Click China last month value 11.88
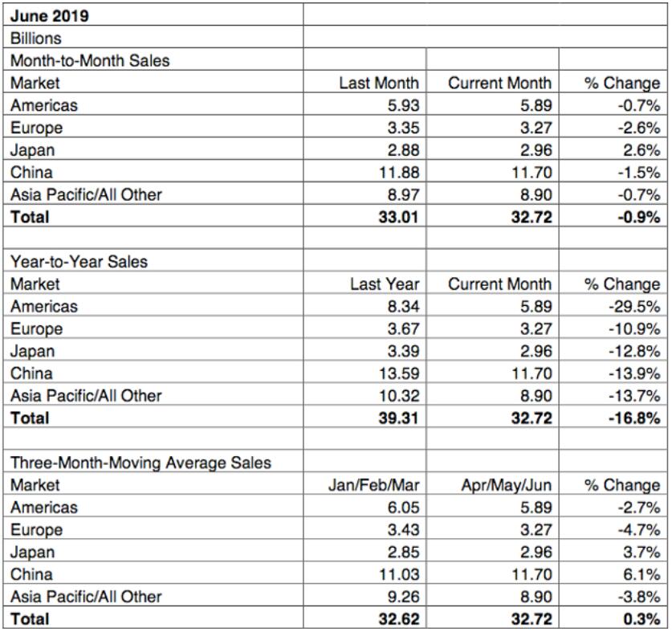The image size is (672, 632). click(365, 172)
